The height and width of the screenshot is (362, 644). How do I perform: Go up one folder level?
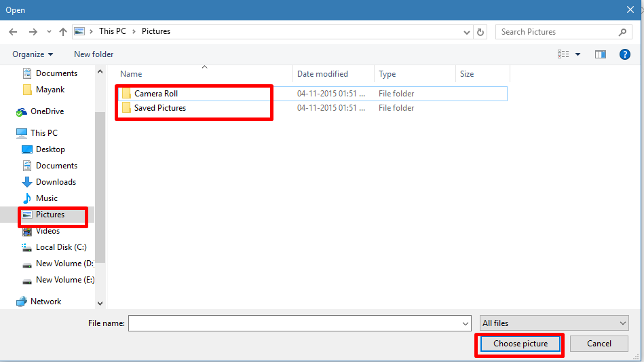(63, 32)
